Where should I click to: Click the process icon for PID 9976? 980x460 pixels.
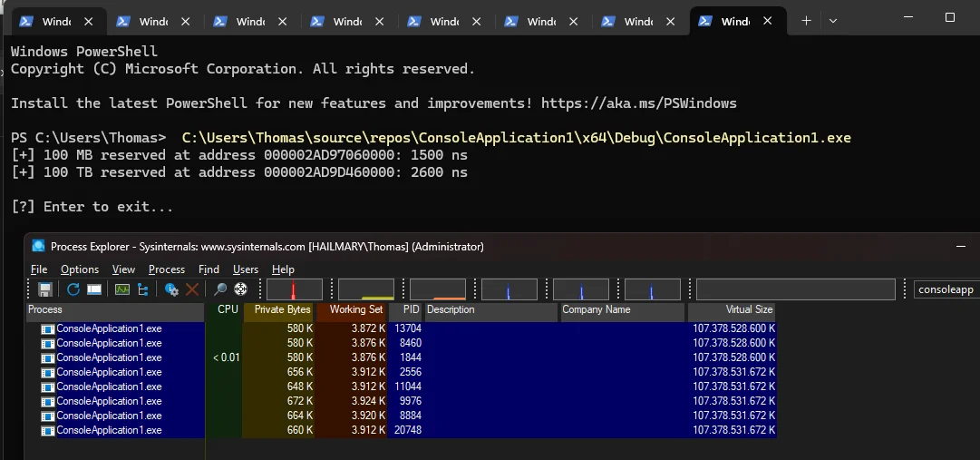pos(47,401)
